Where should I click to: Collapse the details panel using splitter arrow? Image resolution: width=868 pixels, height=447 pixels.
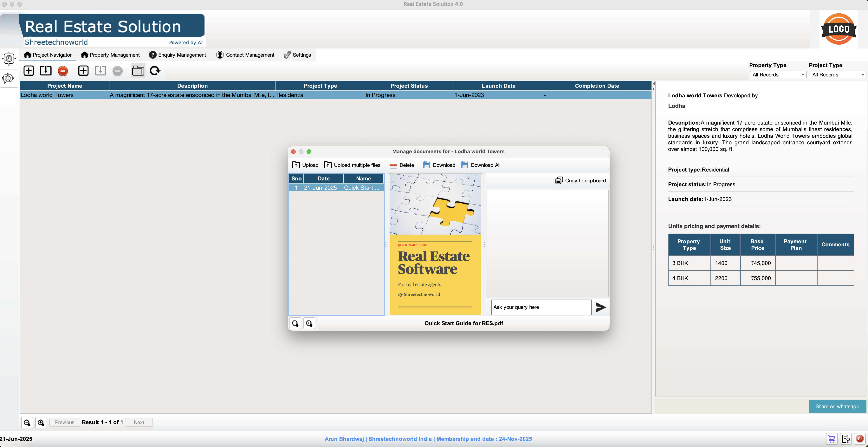(x=653, y=89)
